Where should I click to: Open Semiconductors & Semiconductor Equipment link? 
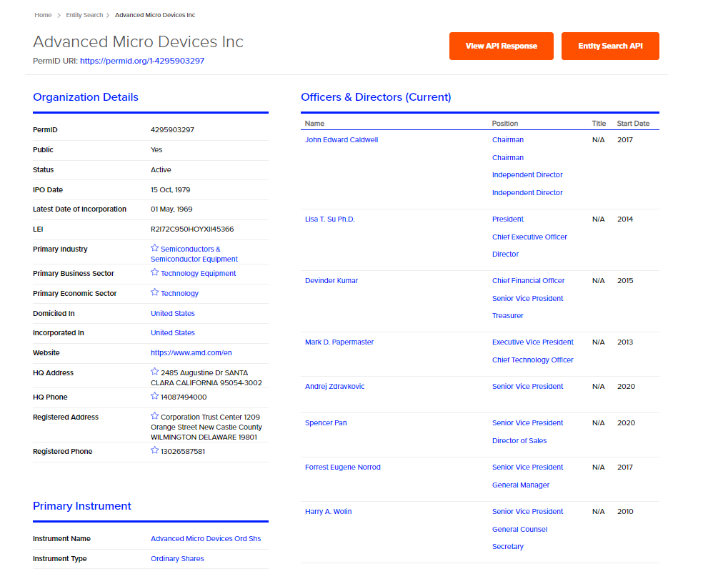[194, 254]
